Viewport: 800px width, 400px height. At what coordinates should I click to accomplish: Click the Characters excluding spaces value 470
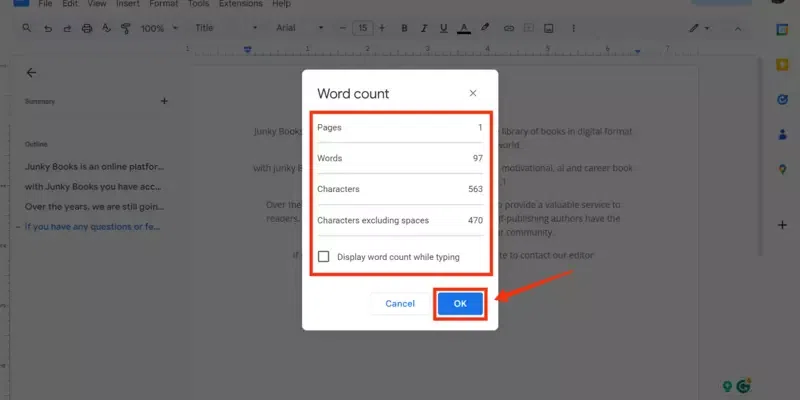[476, 220]
